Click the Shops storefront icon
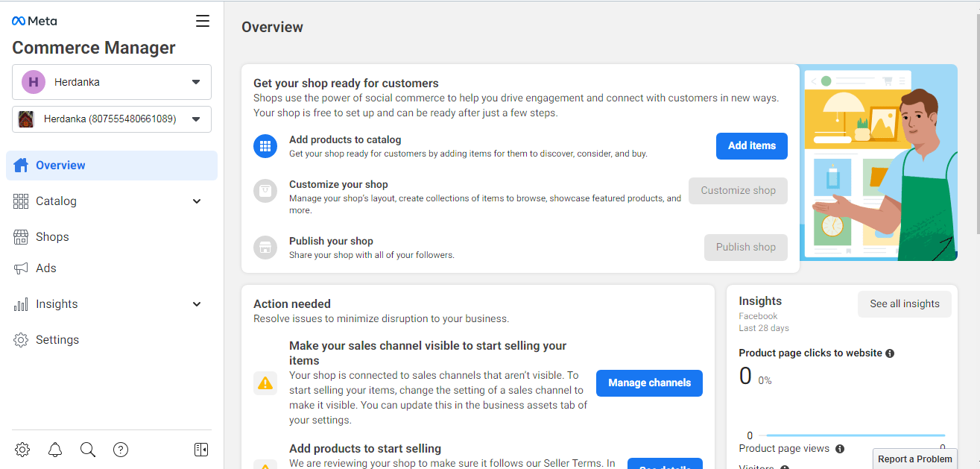 [22, 237]
